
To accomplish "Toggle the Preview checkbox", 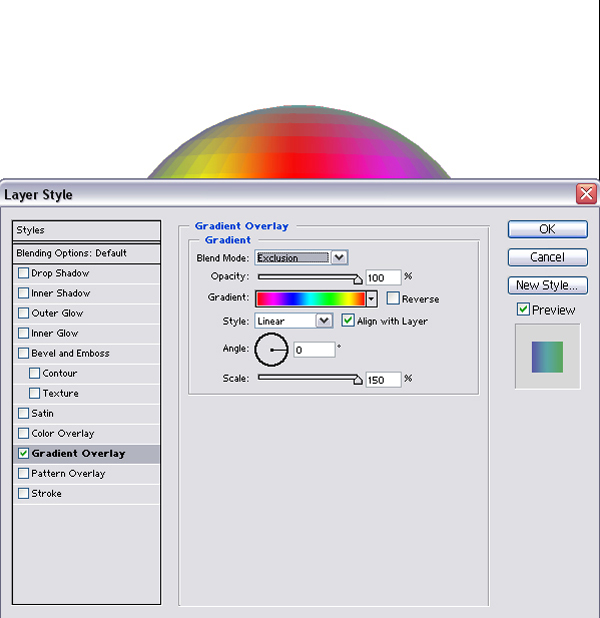I will tap(523, 309).
